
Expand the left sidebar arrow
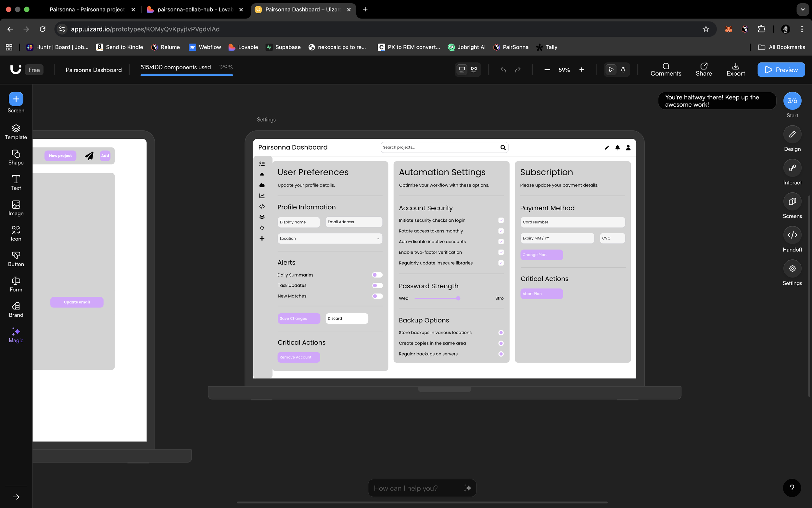click(16, 497)
